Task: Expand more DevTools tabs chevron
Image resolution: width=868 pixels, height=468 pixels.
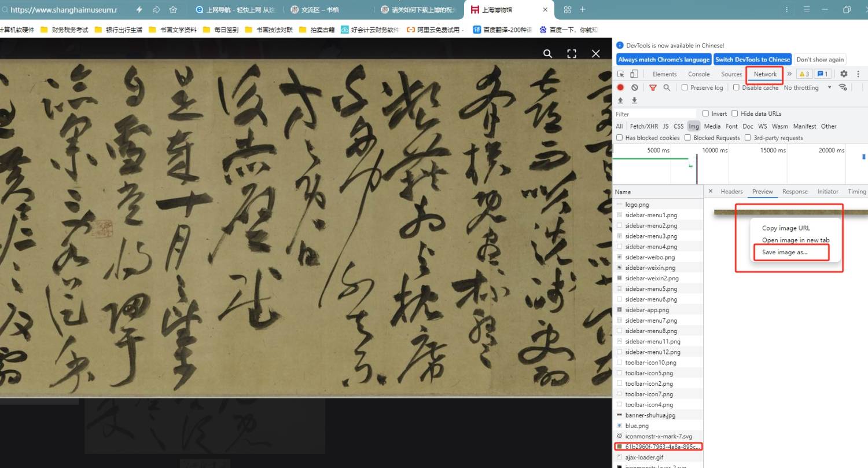Action: click(789, 74)
